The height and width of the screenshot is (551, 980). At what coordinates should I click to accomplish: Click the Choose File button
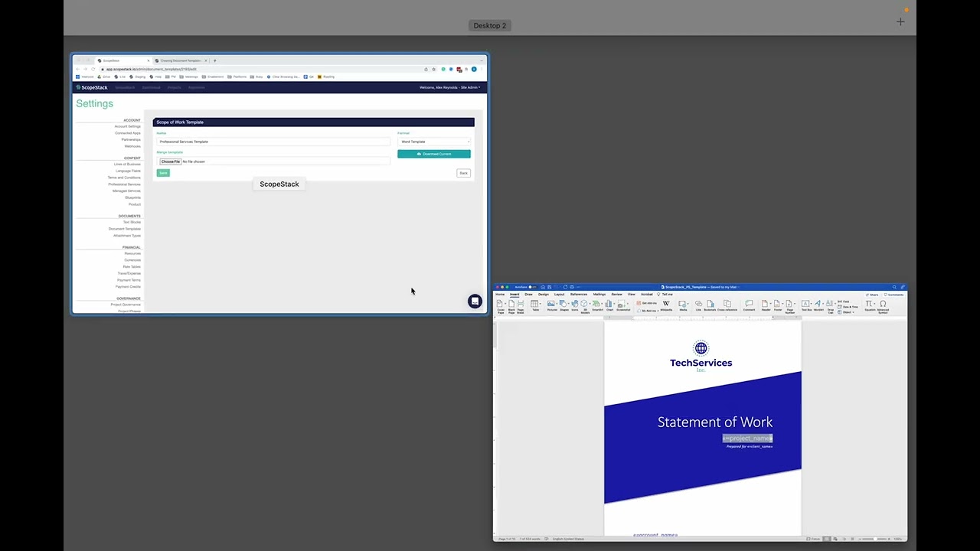pyautogui.click(x=170, y=161)
